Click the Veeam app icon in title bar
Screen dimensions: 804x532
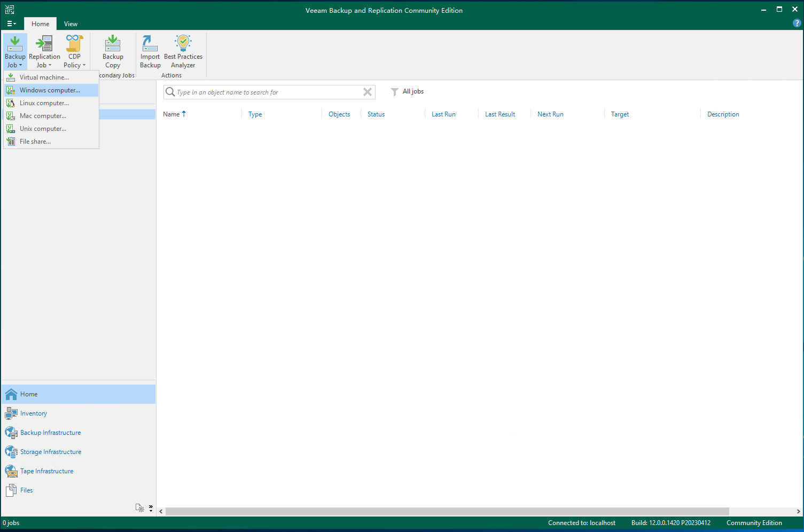click(x=10, y=10)
